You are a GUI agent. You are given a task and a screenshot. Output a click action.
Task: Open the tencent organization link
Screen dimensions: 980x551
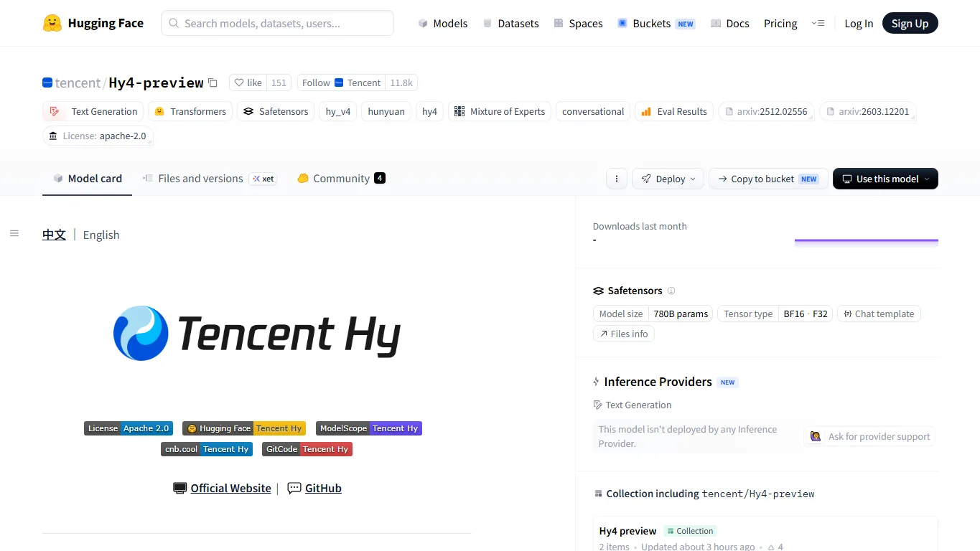click(78, 83)
